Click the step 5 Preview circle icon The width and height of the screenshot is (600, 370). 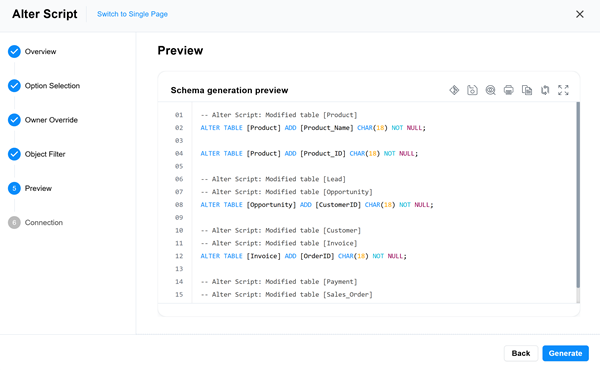click(14, 188)
